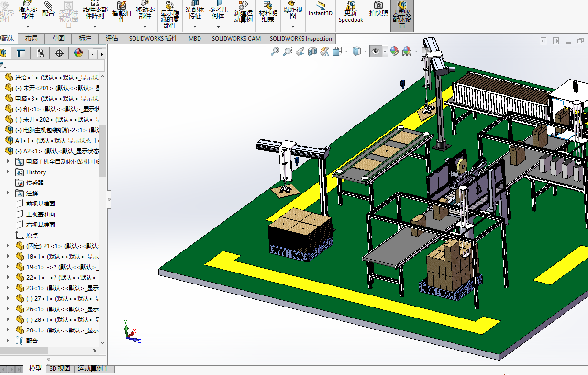Select the 传感器 sensors folder
This screenshot has height=375, width=588.
pyautogui.click(x=30, y=182)
